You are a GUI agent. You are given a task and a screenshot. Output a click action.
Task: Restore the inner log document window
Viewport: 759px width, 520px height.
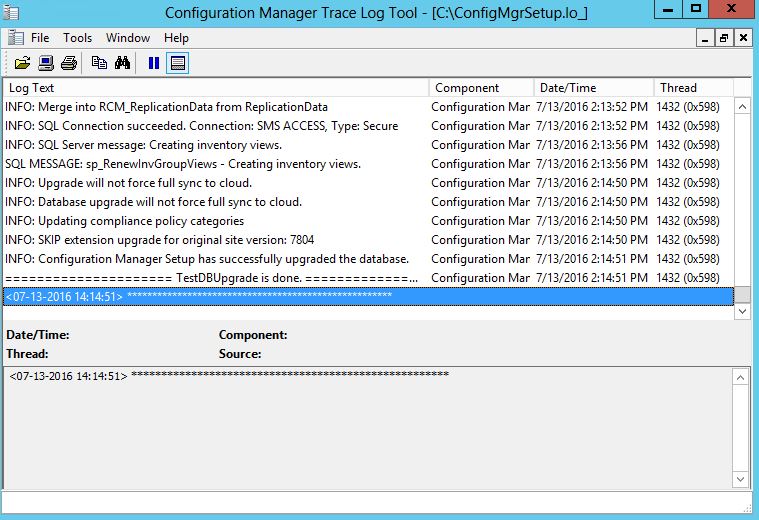(x=725, y=38)
